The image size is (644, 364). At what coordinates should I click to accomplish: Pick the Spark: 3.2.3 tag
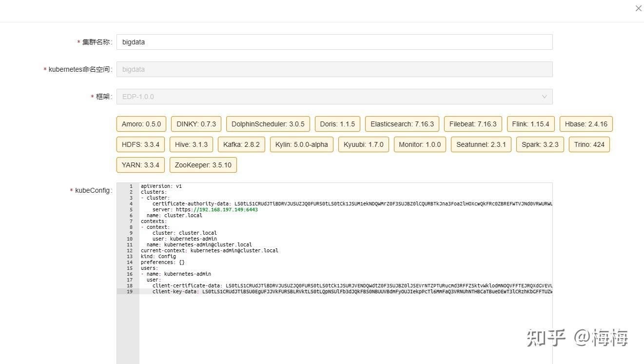coord(540,144)
